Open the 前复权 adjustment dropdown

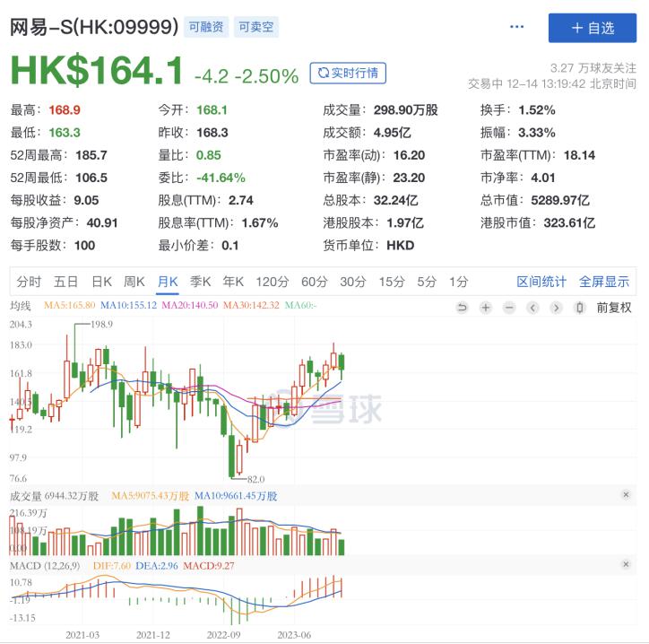click(x=614, y=308)
